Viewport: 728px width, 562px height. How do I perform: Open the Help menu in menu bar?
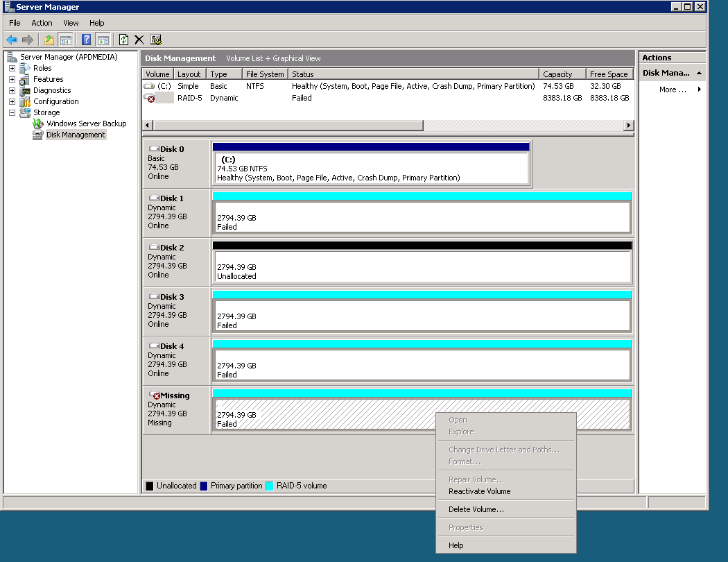click(96, 23)
